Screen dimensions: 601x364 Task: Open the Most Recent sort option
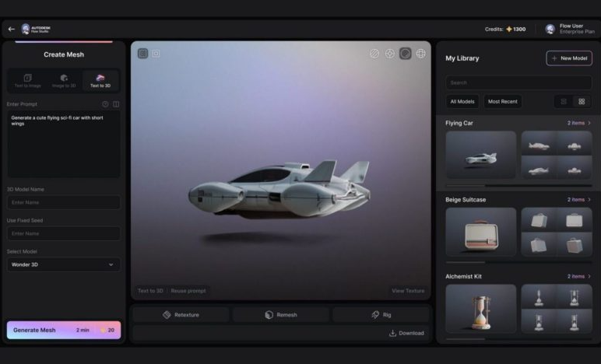pos(502,101)
